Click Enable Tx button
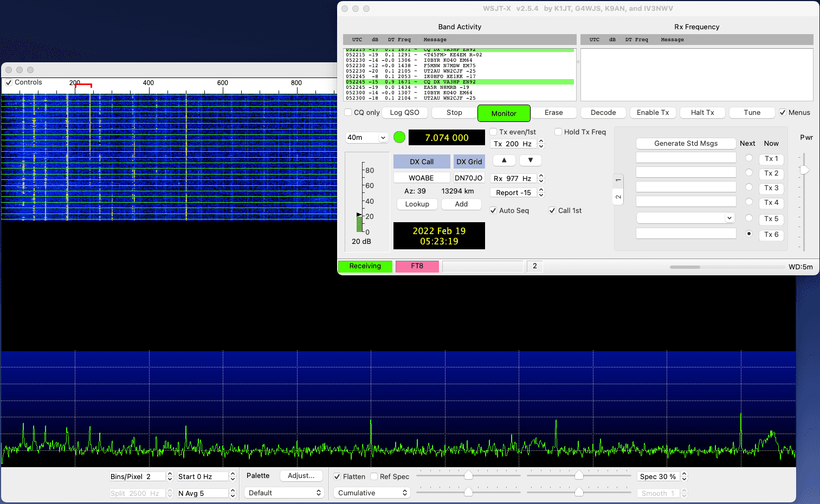 [x=653, y=113]
